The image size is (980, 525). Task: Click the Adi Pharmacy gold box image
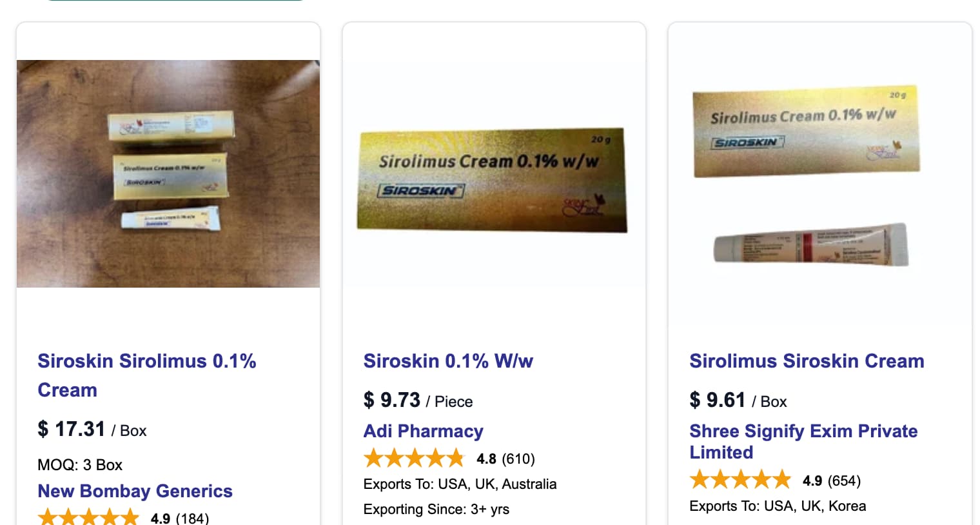pyautogui.click(x=492, y=179)
